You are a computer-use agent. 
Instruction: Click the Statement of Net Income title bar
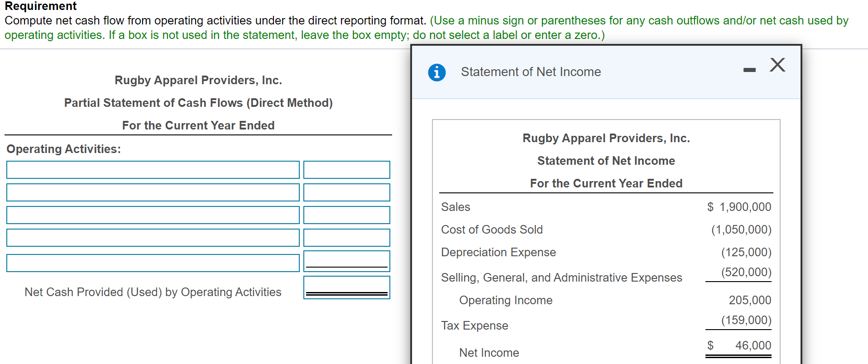(x=531, y=72)
